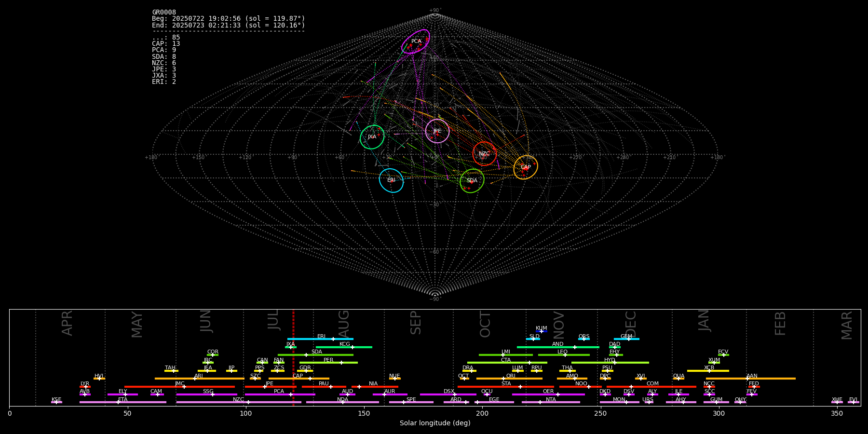This screenshot has height=434, width=868.
Task: Click the '...: 85' sporadic count entry
Action: [x=166, y=38]
